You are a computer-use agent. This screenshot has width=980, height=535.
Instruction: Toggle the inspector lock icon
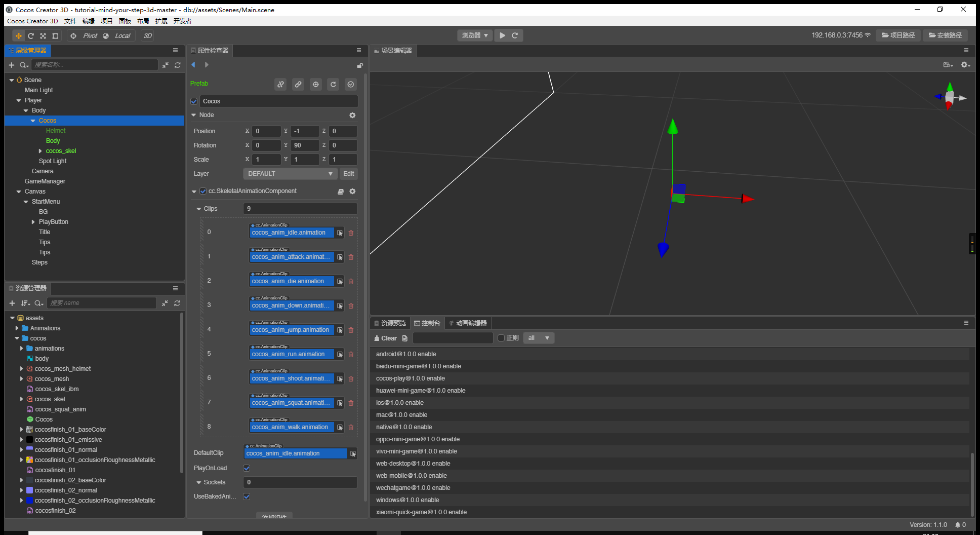pos(360,65)
